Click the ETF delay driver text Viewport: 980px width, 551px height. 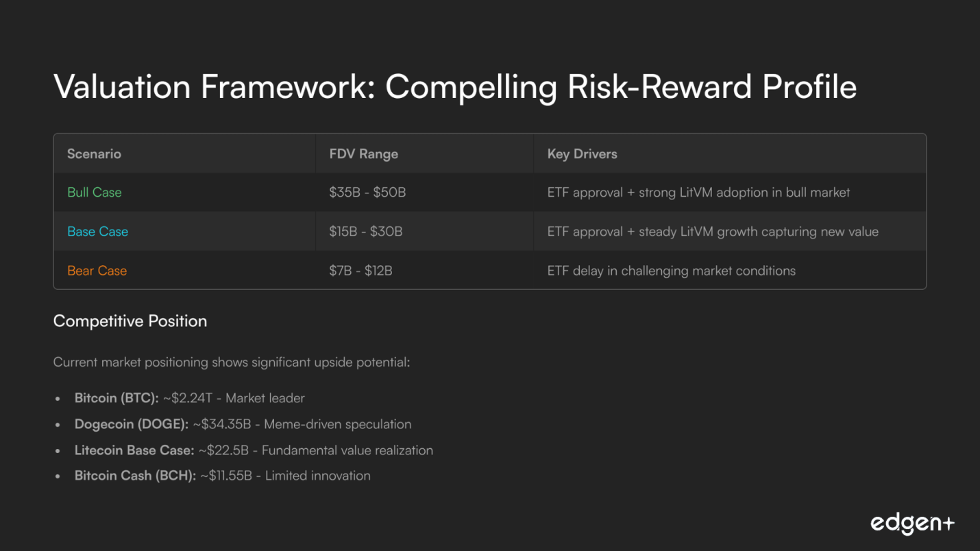click(x=671, y=271)
